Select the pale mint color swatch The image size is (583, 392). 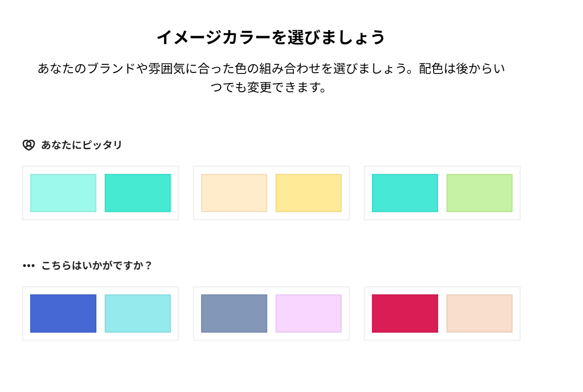[63, 193]
